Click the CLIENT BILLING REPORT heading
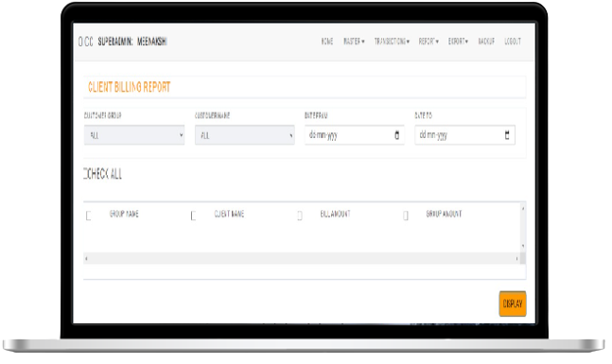The image size is (612, 364). click(130, 87)
